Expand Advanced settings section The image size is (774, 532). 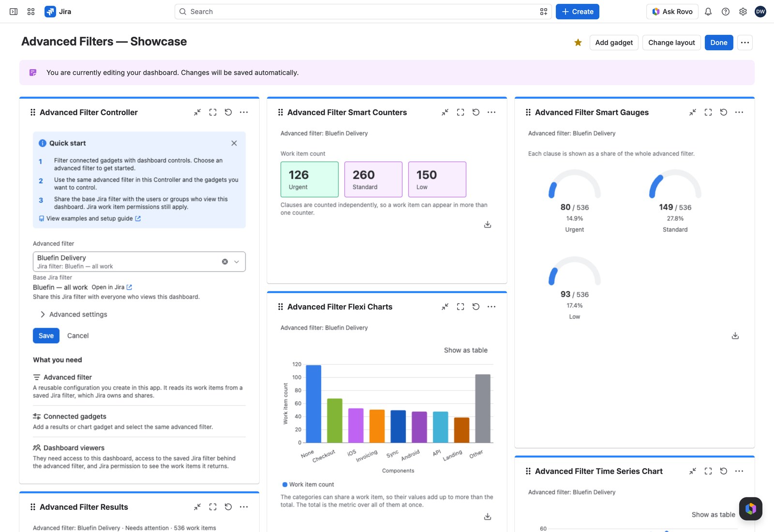coord(74,314)
